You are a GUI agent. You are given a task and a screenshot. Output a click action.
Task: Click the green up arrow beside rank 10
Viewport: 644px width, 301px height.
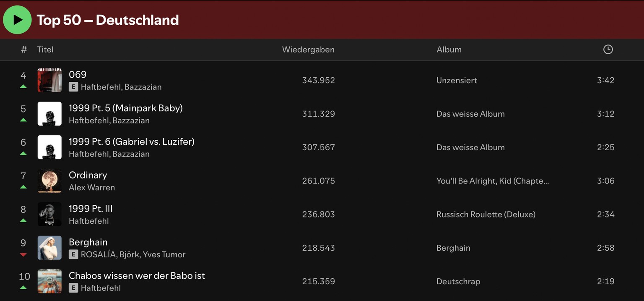click(23, 288)
